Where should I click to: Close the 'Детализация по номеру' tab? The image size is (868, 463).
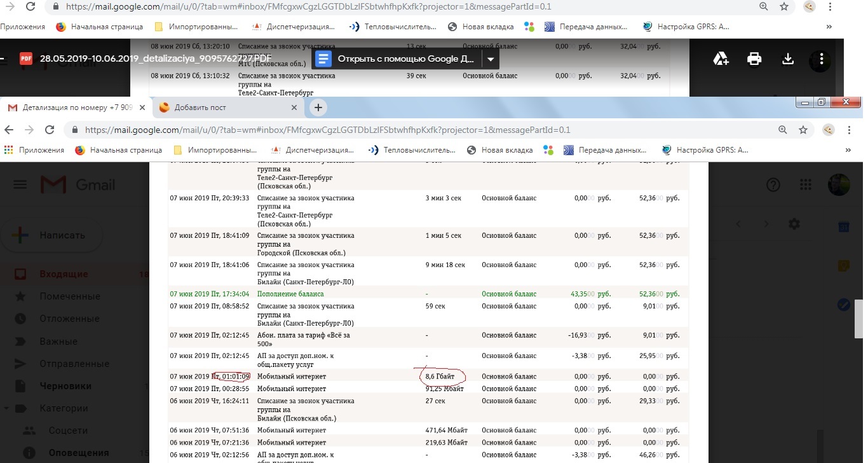pos(143,107)
